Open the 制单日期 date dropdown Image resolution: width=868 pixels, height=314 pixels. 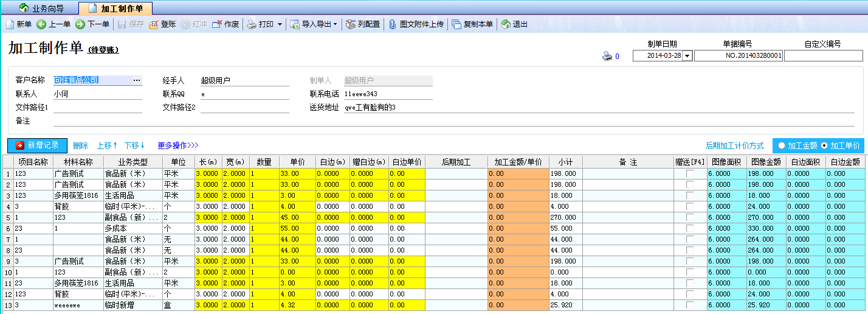687,55
